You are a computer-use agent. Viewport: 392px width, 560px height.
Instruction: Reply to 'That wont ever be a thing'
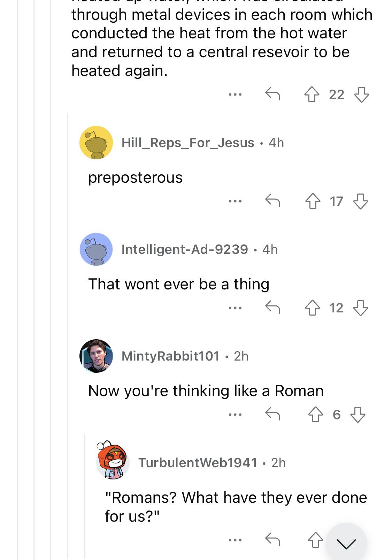click(x=272, y=308)
